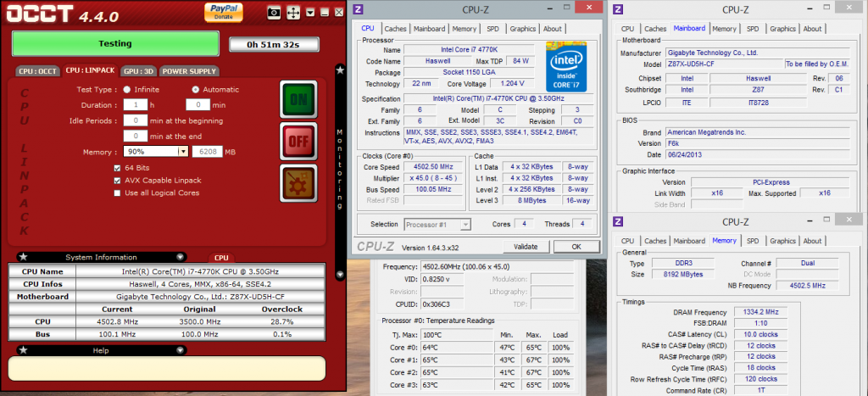Click the NB Frequency 4502.5 MHz value
Screen dimensions: 868x396
(806, 286)
